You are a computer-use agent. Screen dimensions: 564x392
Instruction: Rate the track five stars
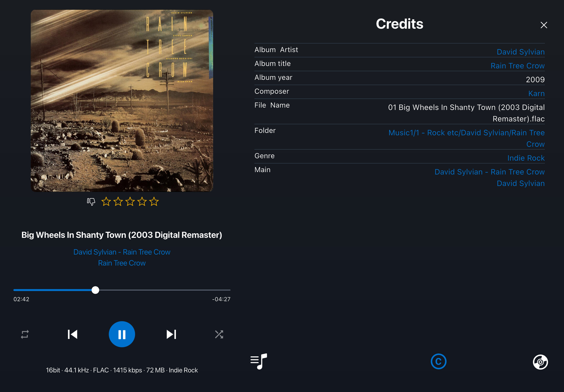click(x=154, y=201)
